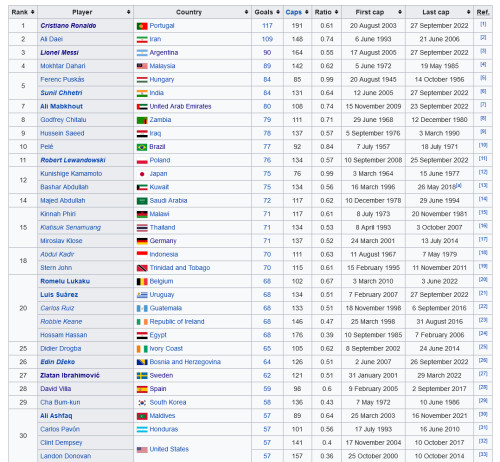Click the Portugal flag icon
The image size is (500, 462).
click(x=142, y=26)
